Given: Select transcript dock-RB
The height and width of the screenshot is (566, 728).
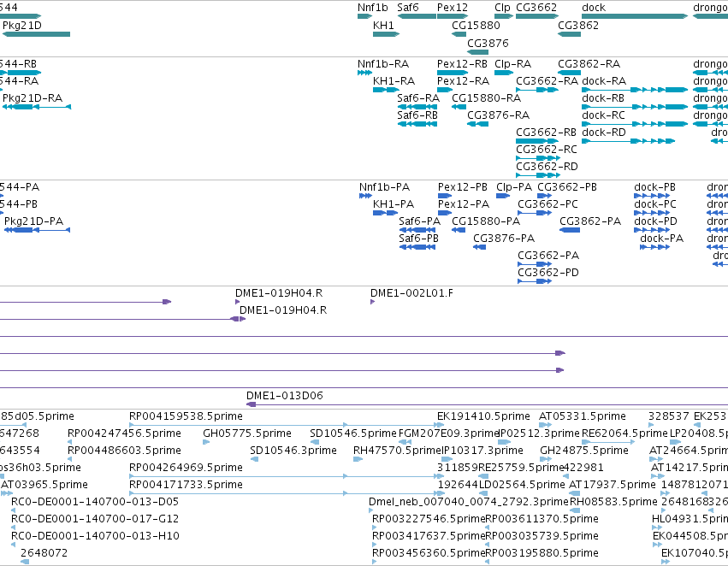Looking at the screenshot, I should (x=635, y=107).
